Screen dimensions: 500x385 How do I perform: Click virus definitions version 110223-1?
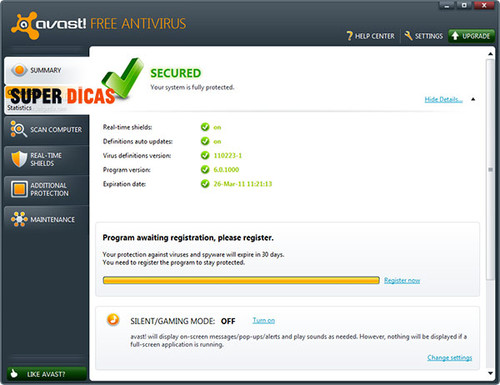pyautogui.click(x=228, y=156)
